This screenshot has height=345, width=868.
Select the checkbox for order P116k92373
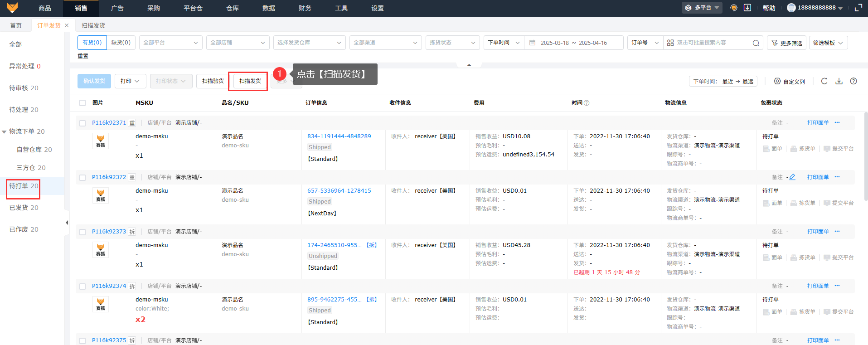(x=82, y=232)
